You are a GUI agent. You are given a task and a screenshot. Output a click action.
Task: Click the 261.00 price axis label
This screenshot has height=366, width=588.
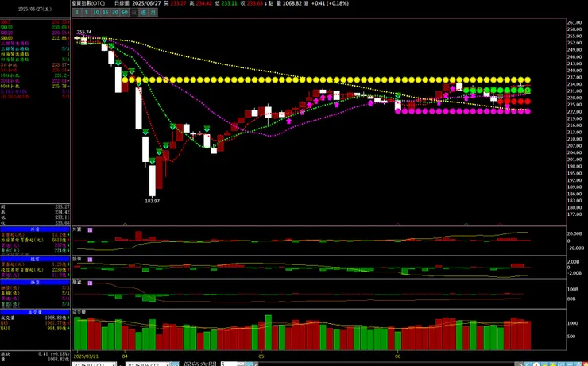(x=574, y=22)
